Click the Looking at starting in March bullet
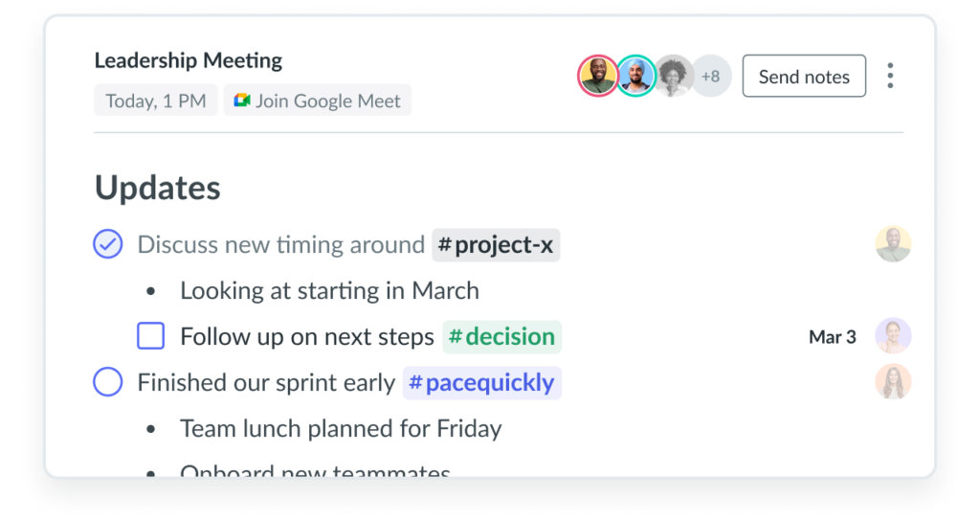 pyautogui.click(x=329, y=291)
